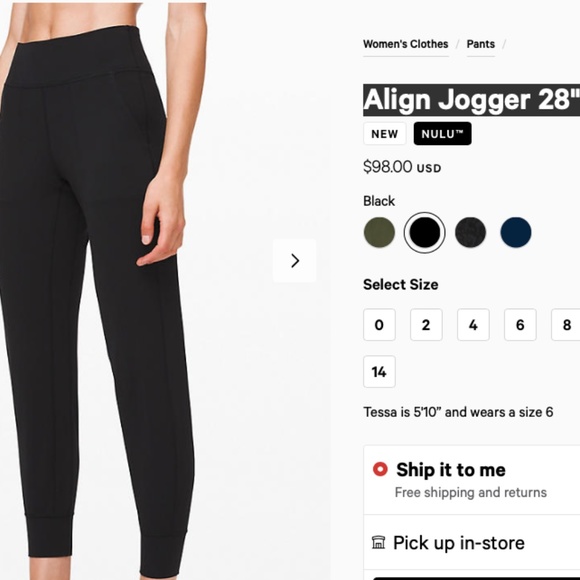Screen dimensions: 580x580
Task: Select size 6
Action: coord(520,324)
